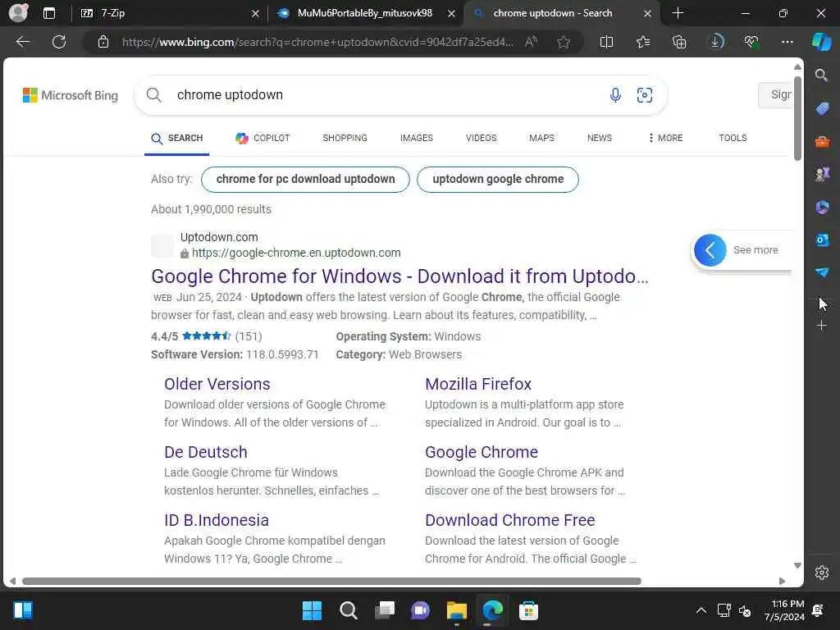Open the Downloads icon
This screenshot has height=630, width=840.
[715, 42]
